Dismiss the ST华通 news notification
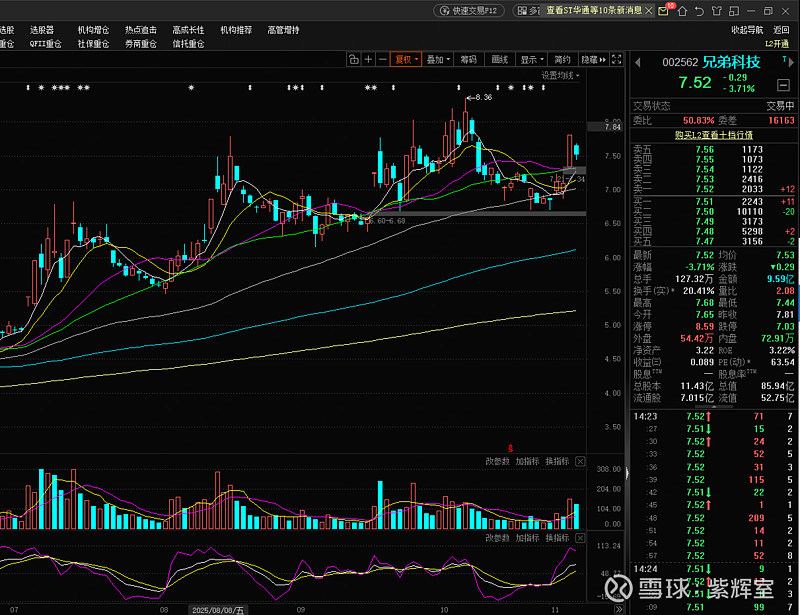Screen dimensions: 800x615 point(648,11)
